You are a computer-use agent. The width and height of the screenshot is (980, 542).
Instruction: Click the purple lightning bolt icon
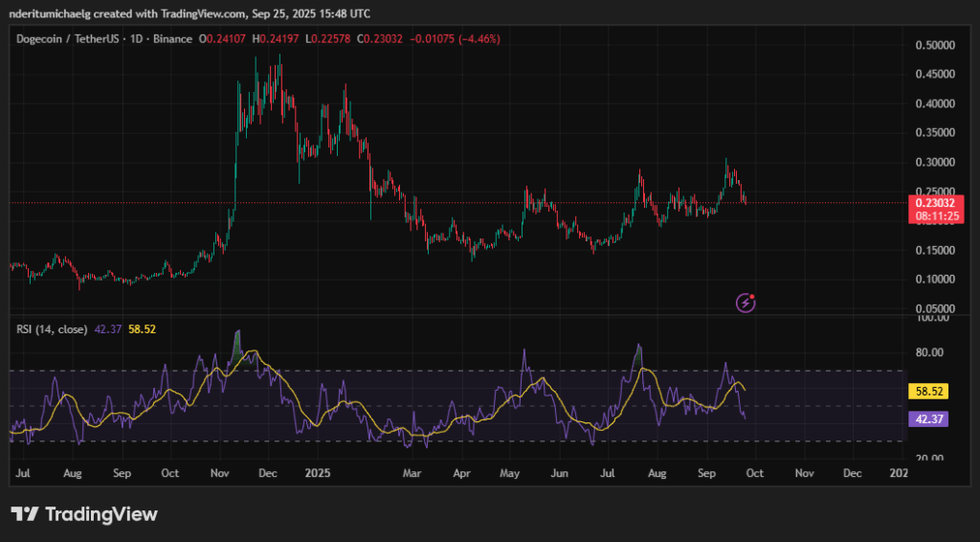click(x=746, y=303)
